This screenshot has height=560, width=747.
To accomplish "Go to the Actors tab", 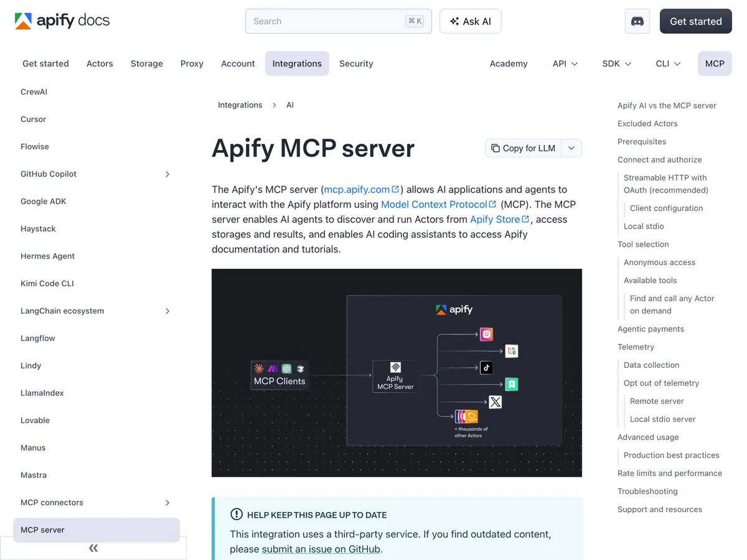I will pyautogui.click(x=100, y=63).
